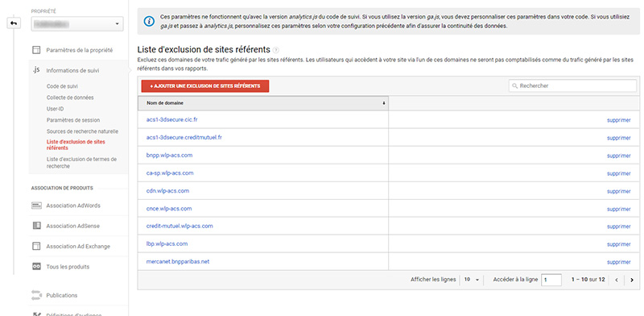Click the help icon beside the list title
This screenshot has height=316, width=644.
click(x=275, y=50)
